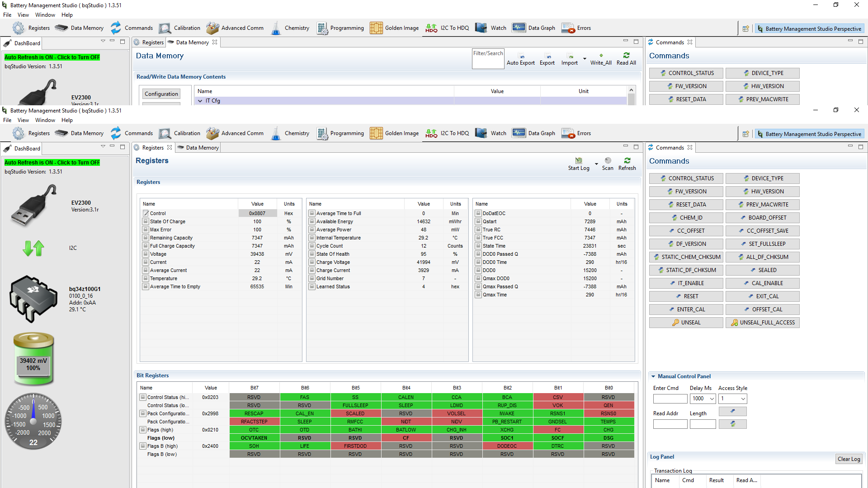Click Clear Log button
Image resolution: width=868 pixels, height=488 pixels.
849,459
